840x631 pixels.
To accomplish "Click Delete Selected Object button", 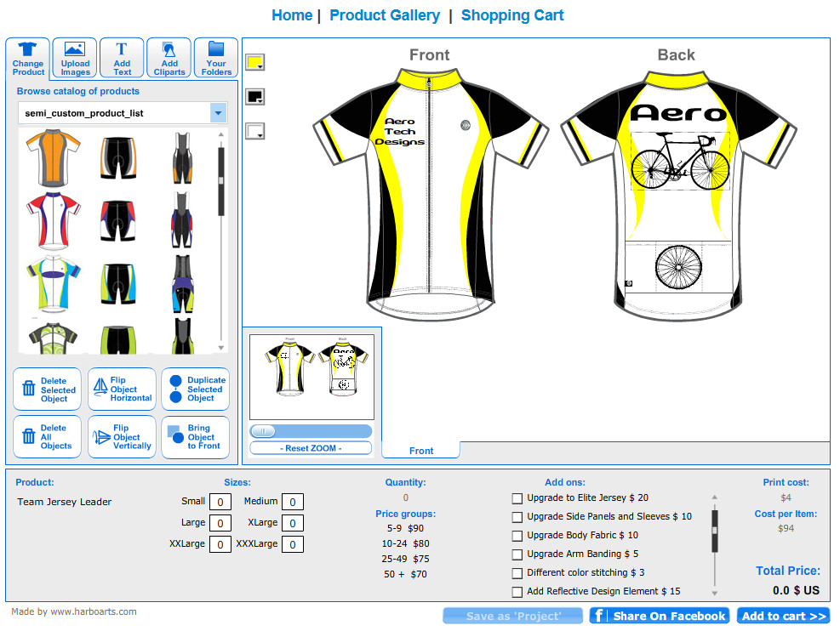I will click(47, 389).
